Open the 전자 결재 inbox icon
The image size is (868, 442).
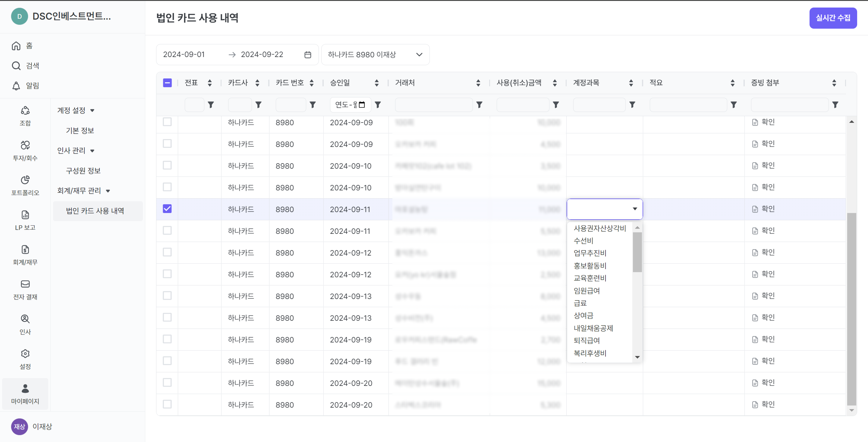pyautogui.click(x=25, y=284)
